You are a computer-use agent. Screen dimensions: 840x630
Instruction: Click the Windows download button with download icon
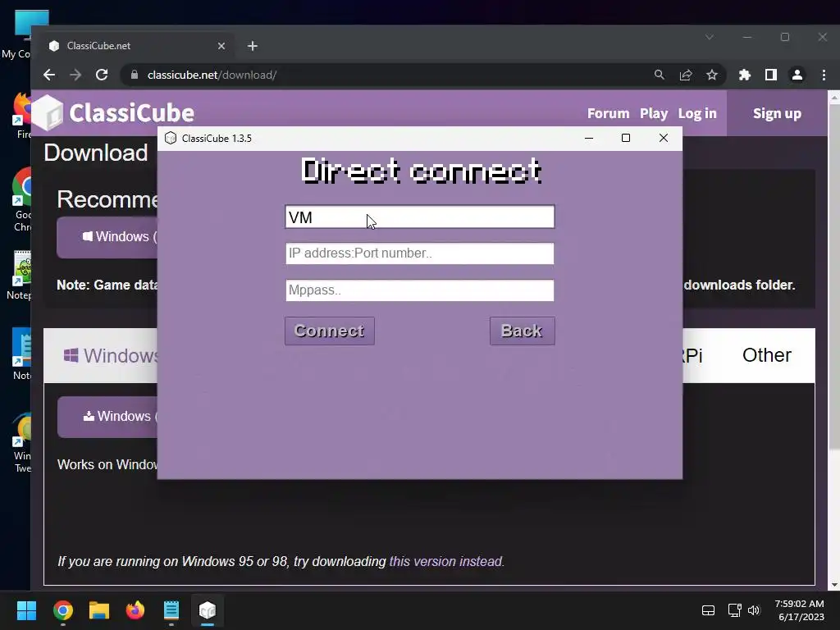pos(107,417)
